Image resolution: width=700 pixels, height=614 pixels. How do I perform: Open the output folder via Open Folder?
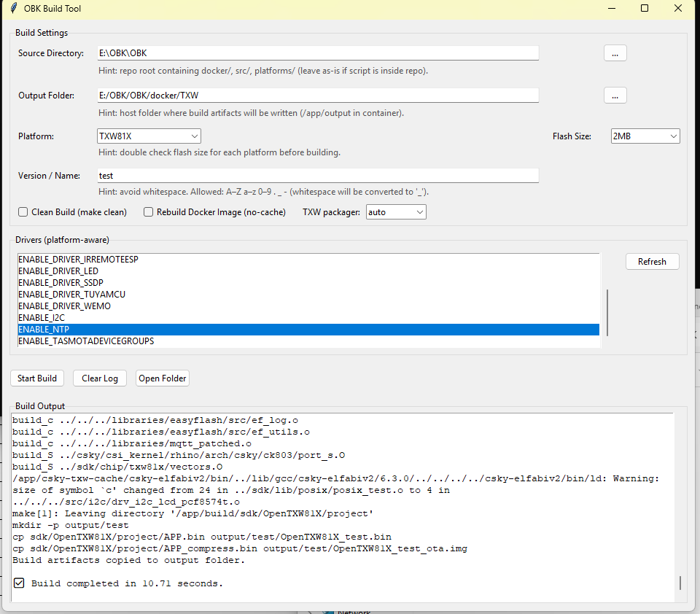pos(163,378)
